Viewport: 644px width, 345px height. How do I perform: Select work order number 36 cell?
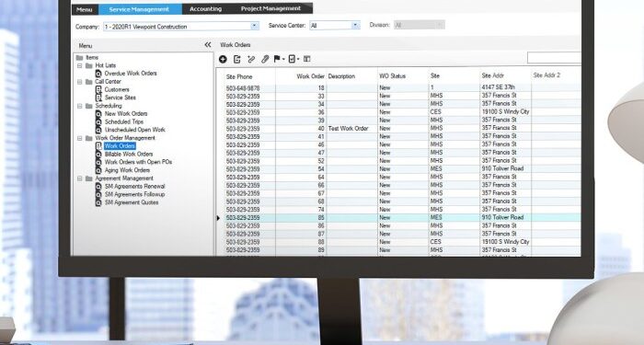tap(301, 112)
